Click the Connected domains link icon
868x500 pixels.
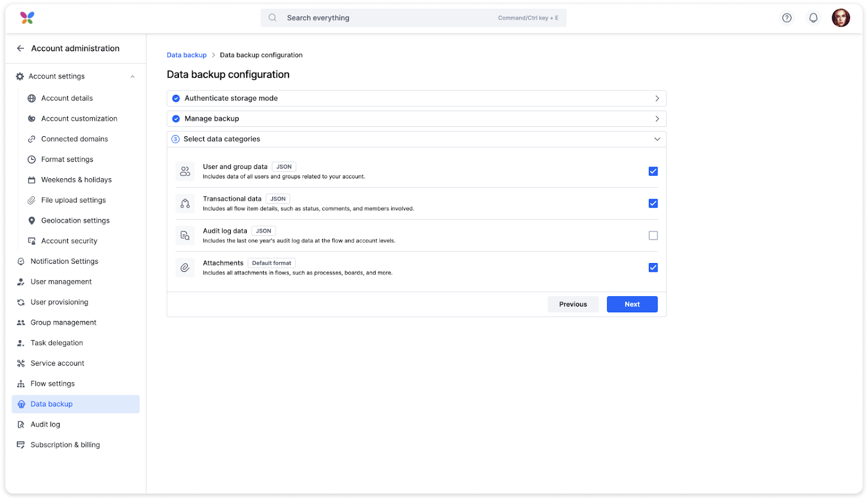pyautogui.click(x=31, y=139)
